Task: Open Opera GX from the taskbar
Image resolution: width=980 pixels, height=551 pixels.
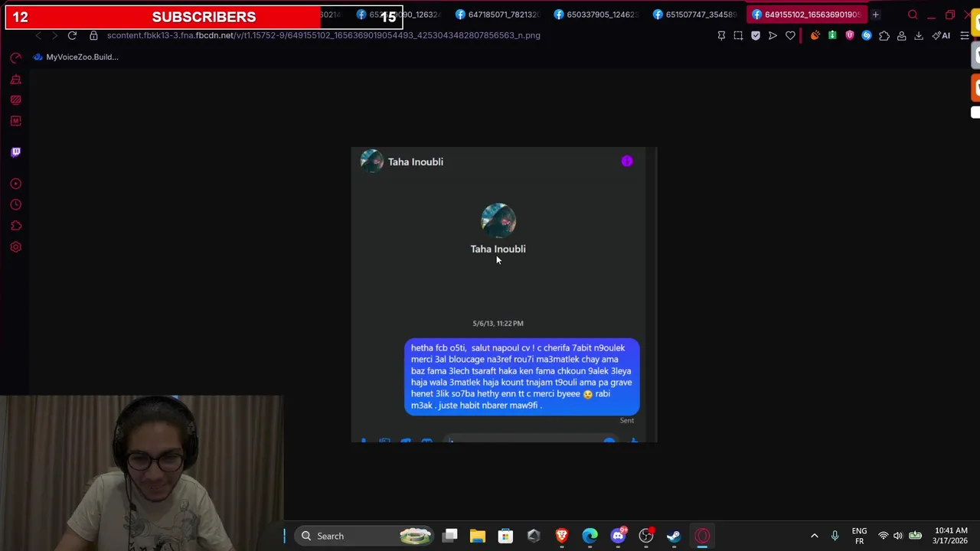Action: pyautogui.click(x=702, y=536)
